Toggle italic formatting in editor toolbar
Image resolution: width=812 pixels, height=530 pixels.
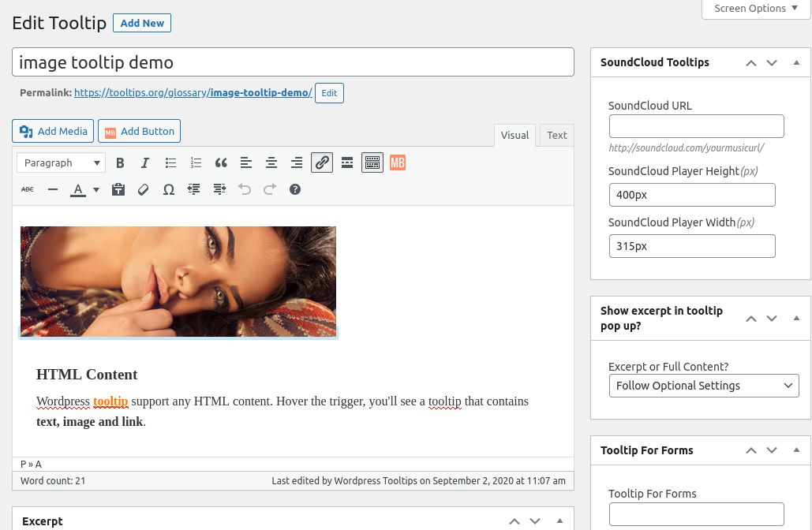pyautogui.click(x=145, y=163)
